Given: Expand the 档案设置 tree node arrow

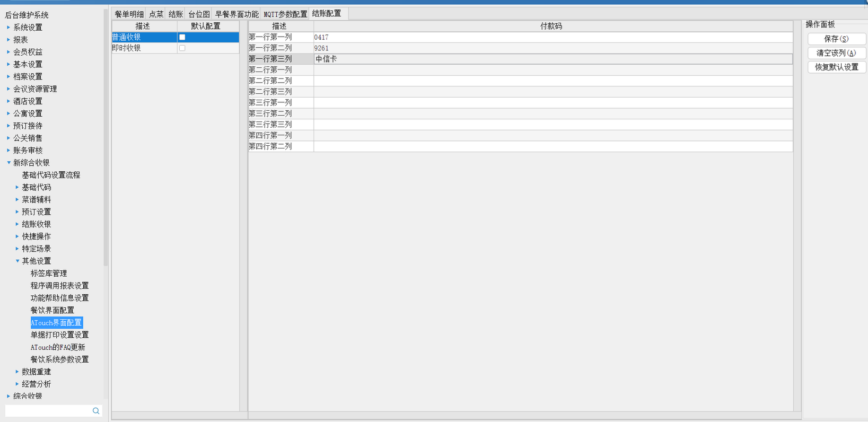Looking at the screenshot, I should pos(8,76).
